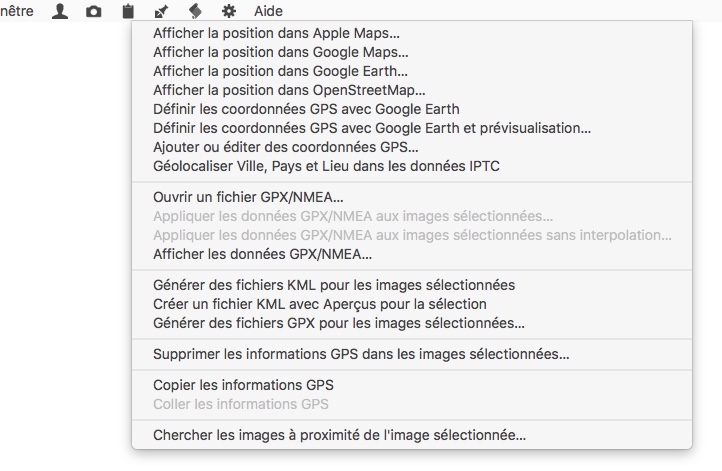722x471 pixels.
Task: Open the gear settings menu icon
Action: pyautogui.click(x=229, y=11)
